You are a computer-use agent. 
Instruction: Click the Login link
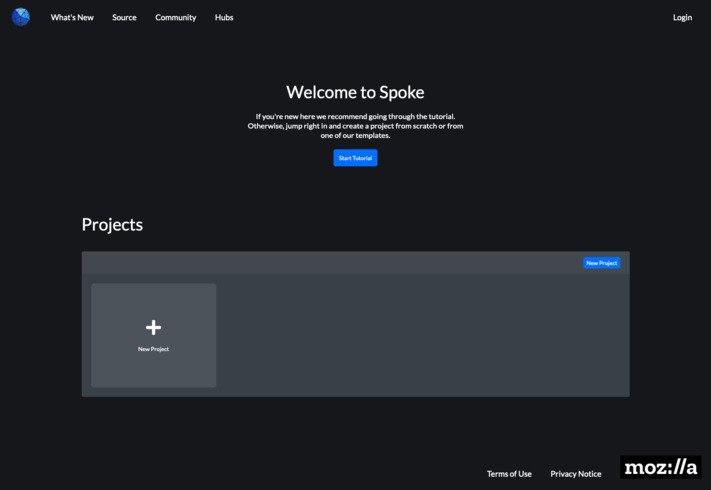(682, 17)
